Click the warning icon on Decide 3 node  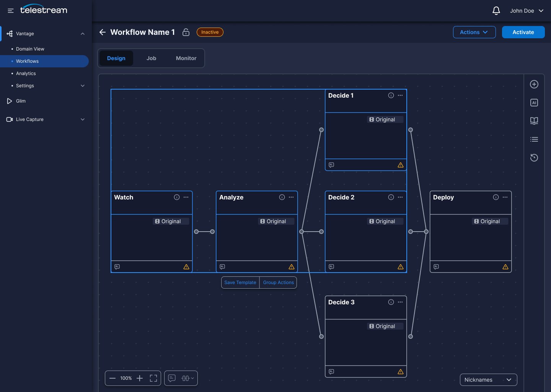coord(401,372)
